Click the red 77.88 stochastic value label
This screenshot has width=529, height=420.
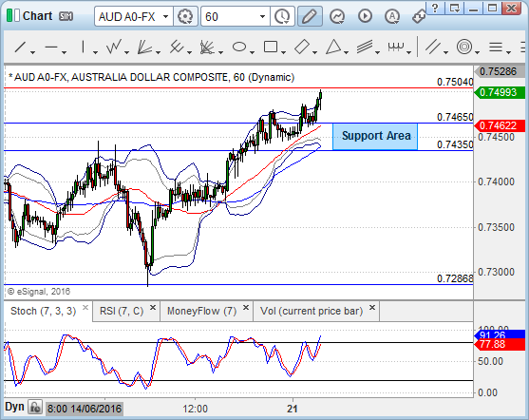click(x=500, y=345)
